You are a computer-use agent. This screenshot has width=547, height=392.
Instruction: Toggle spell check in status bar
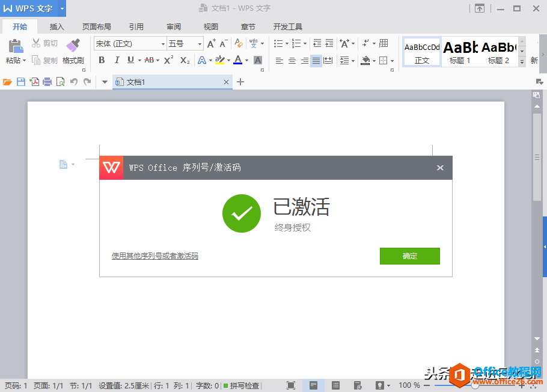pos(242,386)
